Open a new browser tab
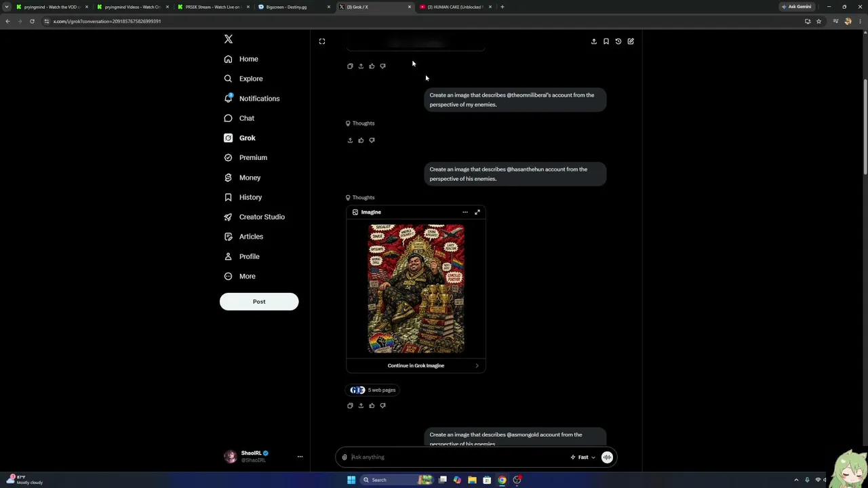The width and height of the screenshot is (868, 488). [502, 7]
